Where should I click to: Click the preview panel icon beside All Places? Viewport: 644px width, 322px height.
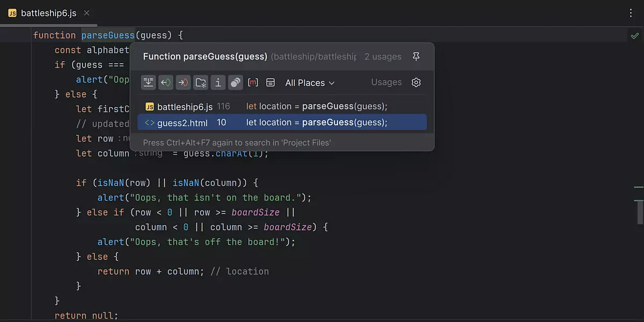click(270, 83)
